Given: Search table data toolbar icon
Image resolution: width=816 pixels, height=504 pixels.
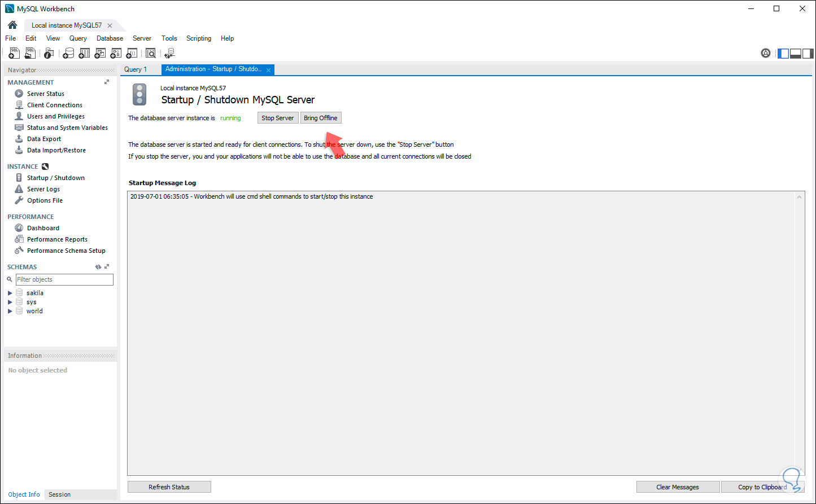Looking at the screenshot, I should (151, 53).
